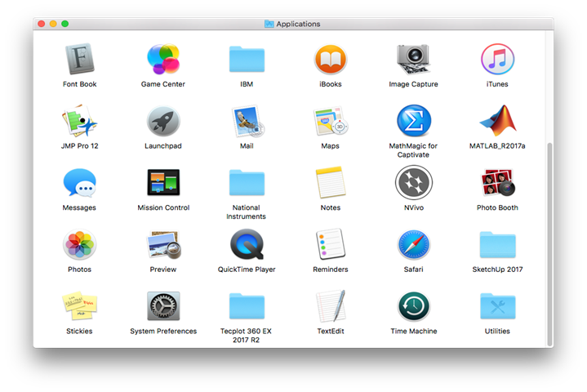Click the "QuickTime Player" label text
This screenshot has width=587, height=392.
click(247, 269)
